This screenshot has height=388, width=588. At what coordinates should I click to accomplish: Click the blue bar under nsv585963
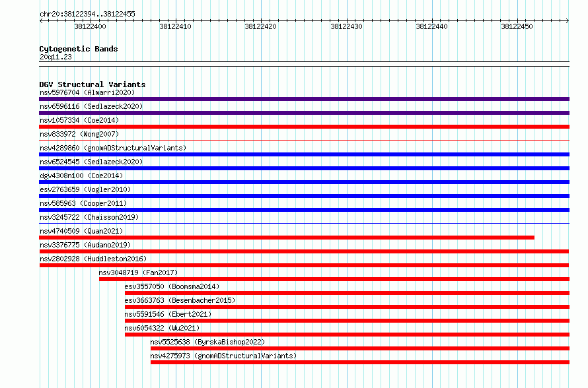coord(304,210)
